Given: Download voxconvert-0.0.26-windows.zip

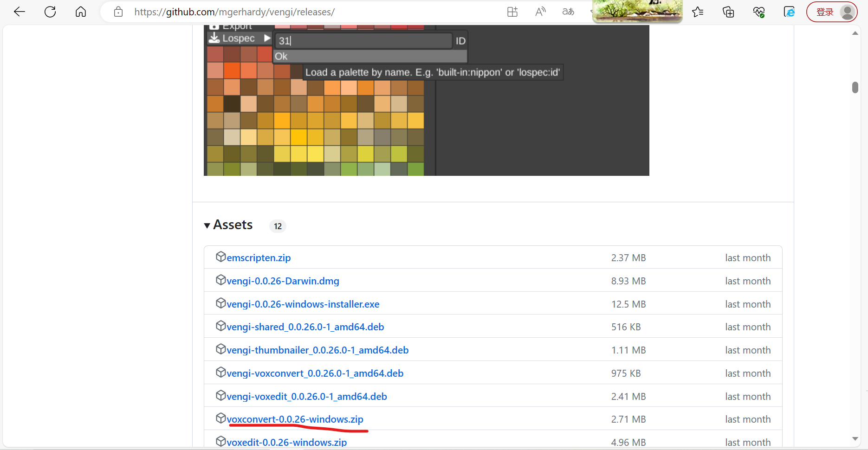Looking at the screenshot, I should [x=295, y=419].
